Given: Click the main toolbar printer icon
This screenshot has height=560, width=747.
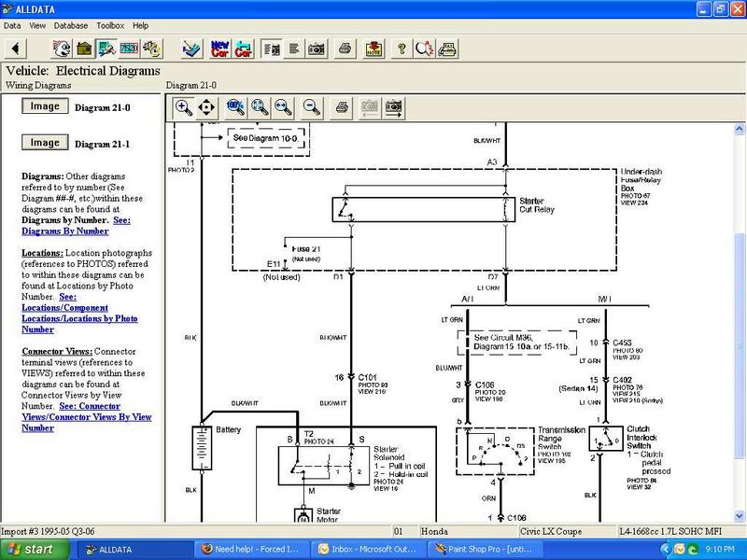Looking at the screenshot, I should (345, 48).
